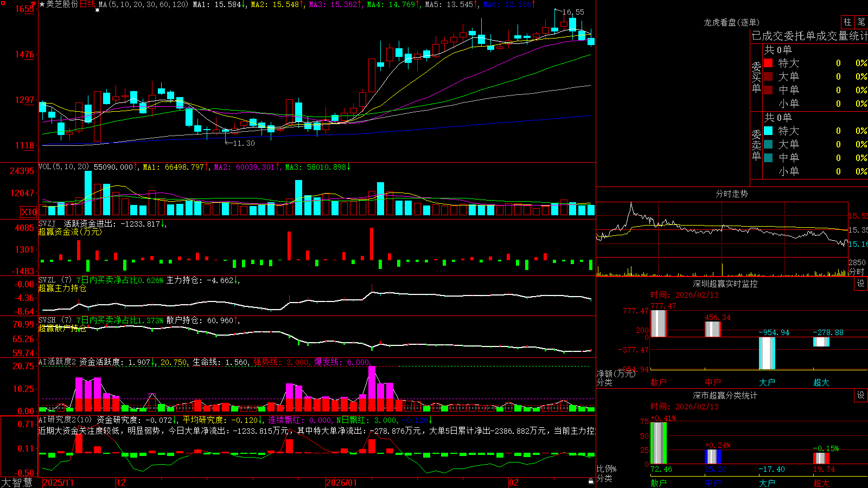Click the 16.55 high price label
The image size is (868, 488).
[573, 12]
